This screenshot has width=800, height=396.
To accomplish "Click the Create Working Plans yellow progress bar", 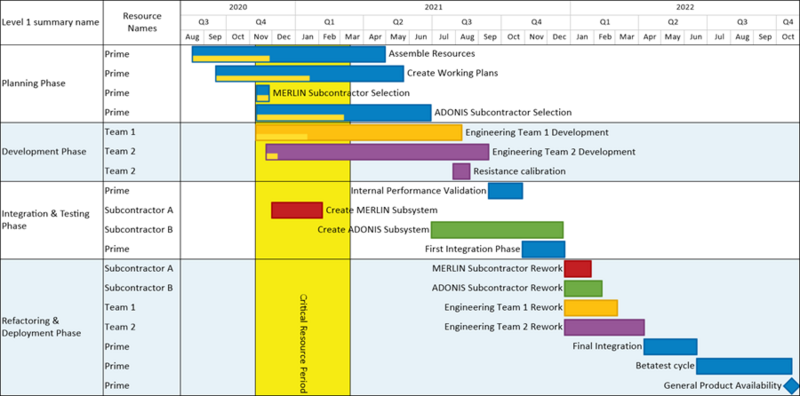I will tap(263, 78).
